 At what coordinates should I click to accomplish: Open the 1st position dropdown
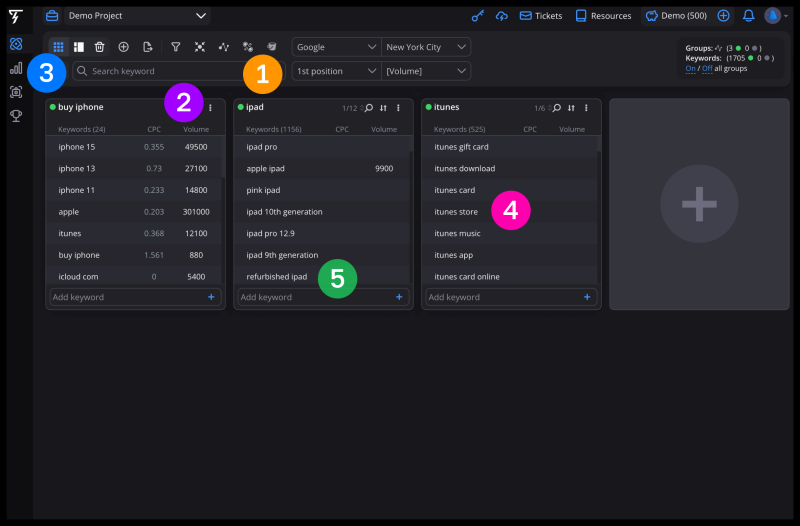pos(336,71)
